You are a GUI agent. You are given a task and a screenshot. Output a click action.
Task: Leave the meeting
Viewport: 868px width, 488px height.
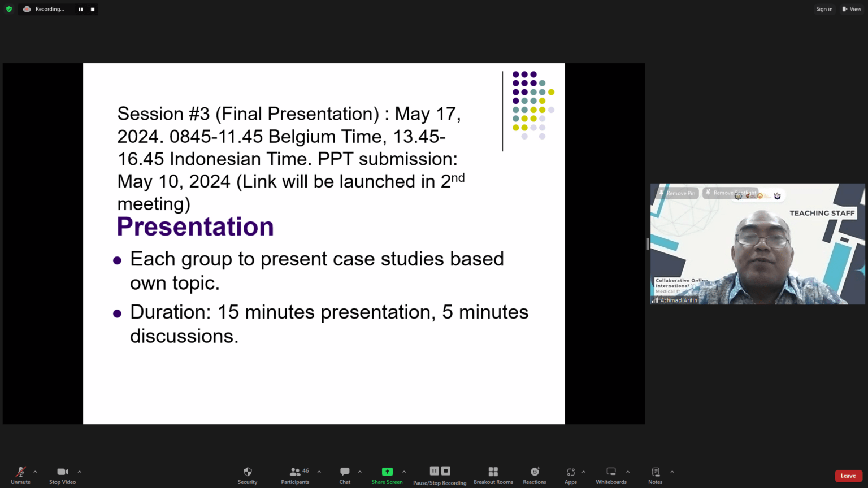[x=848, y=476]
